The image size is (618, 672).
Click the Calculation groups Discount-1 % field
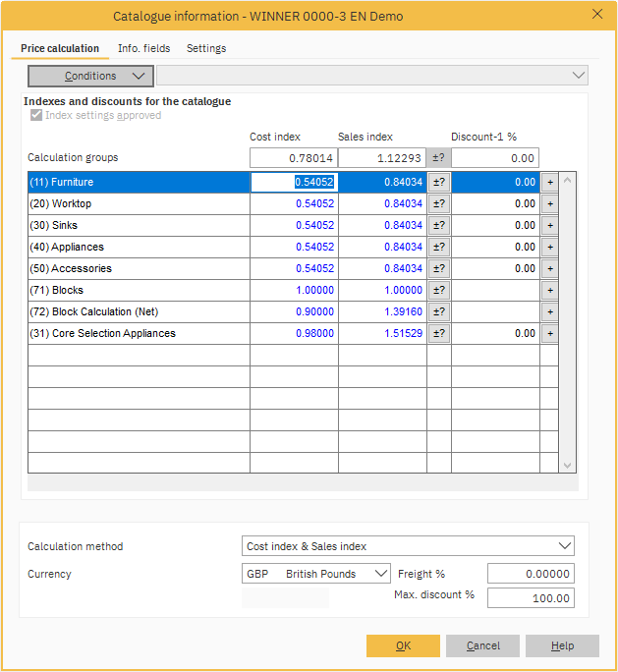495,158
